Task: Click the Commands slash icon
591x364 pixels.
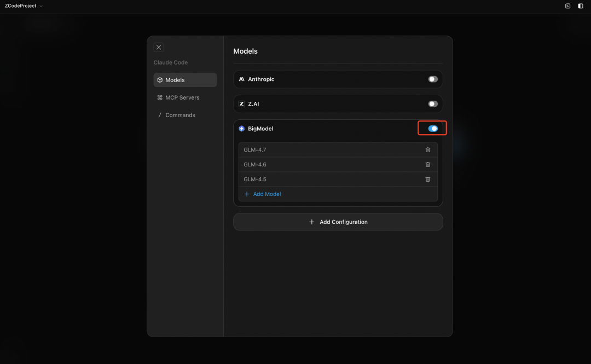Action: pos(160,115)
